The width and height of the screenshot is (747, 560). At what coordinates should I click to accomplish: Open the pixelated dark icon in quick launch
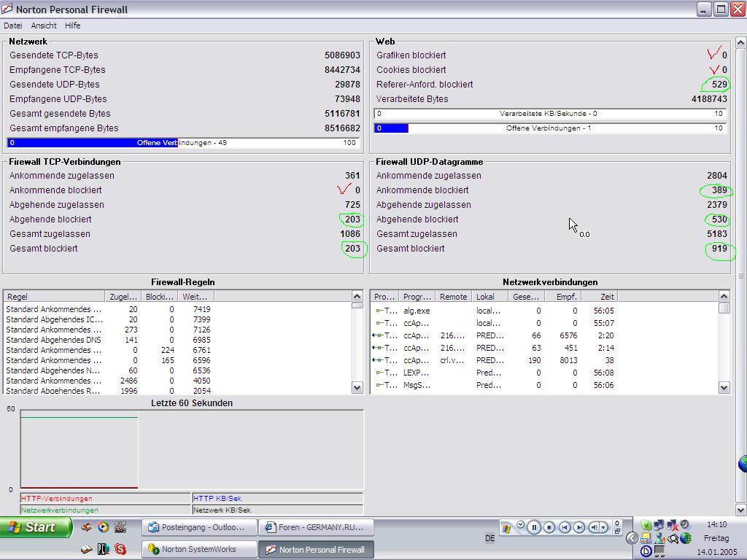120,526
